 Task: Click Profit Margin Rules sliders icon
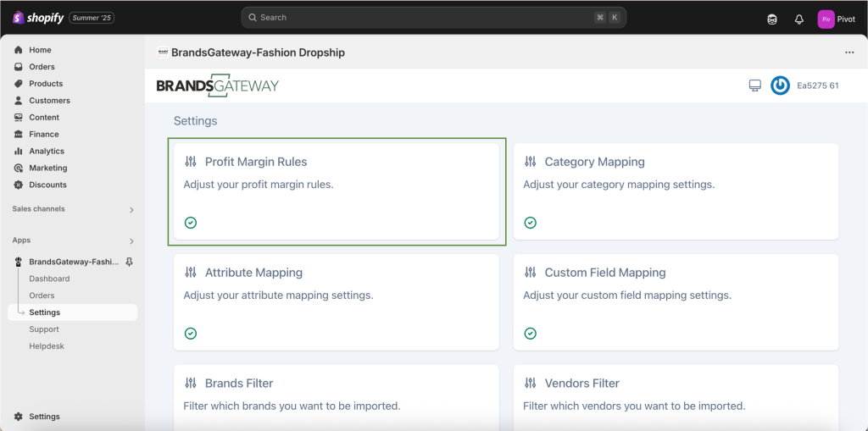191,162
